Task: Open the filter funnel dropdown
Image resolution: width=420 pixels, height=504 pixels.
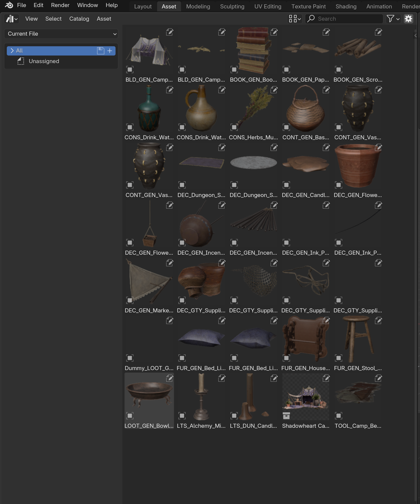Action: tap(393, 19)
